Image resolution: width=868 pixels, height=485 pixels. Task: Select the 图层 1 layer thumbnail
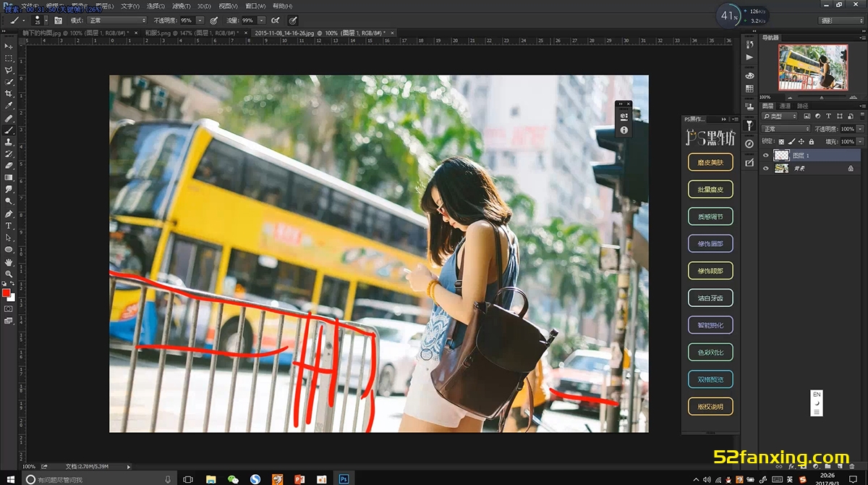(x=781, y=155)
